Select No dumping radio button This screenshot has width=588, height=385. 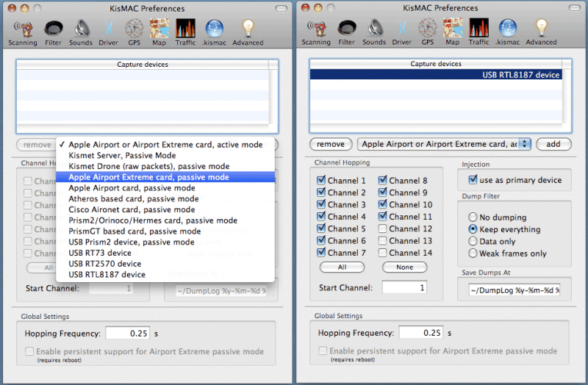473,217
